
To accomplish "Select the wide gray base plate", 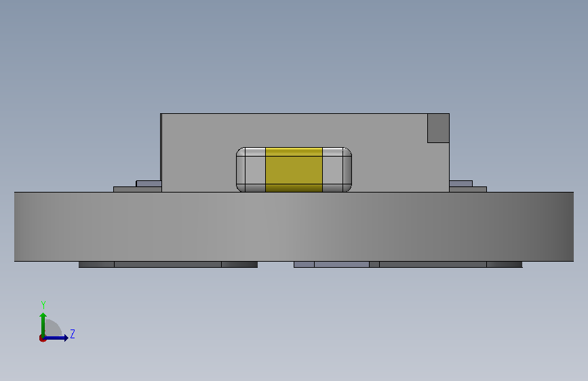I will (x=294, y=226).
